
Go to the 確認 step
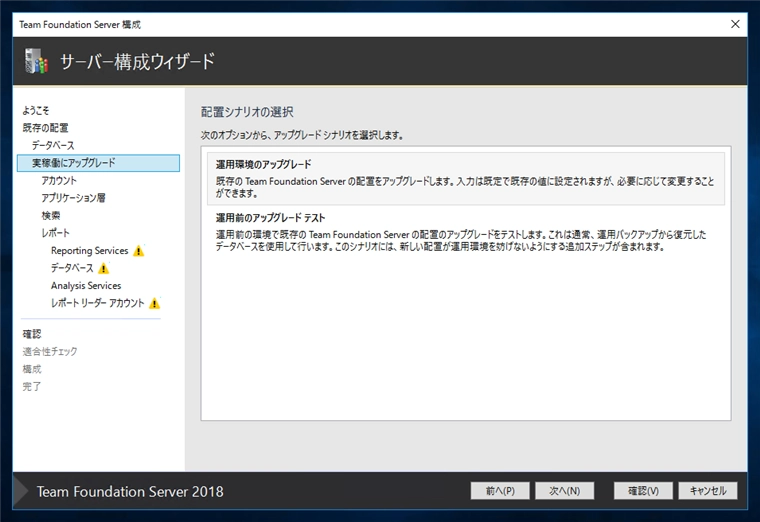tap(32, 334)
